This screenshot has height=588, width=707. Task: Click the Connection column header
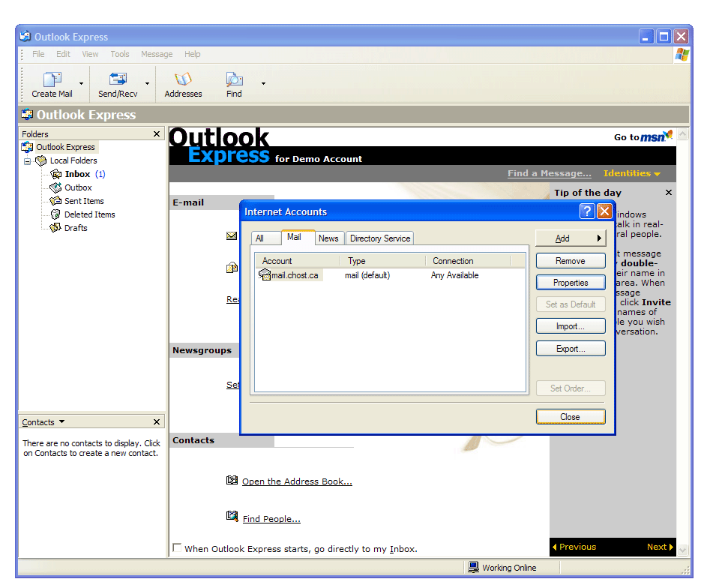coord(469,261)
